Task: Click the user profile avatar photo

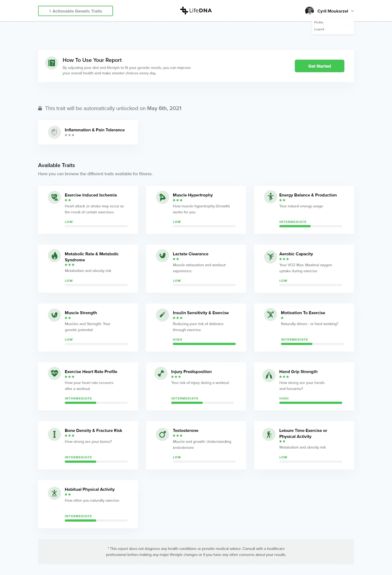Action: click(x=310, y=11)
